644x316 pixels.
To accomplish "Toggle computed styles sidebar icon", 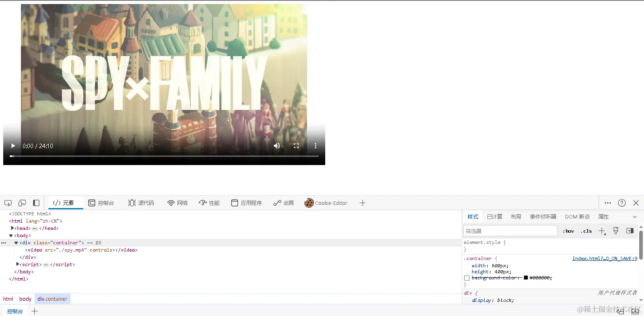I will coord(630,231).
